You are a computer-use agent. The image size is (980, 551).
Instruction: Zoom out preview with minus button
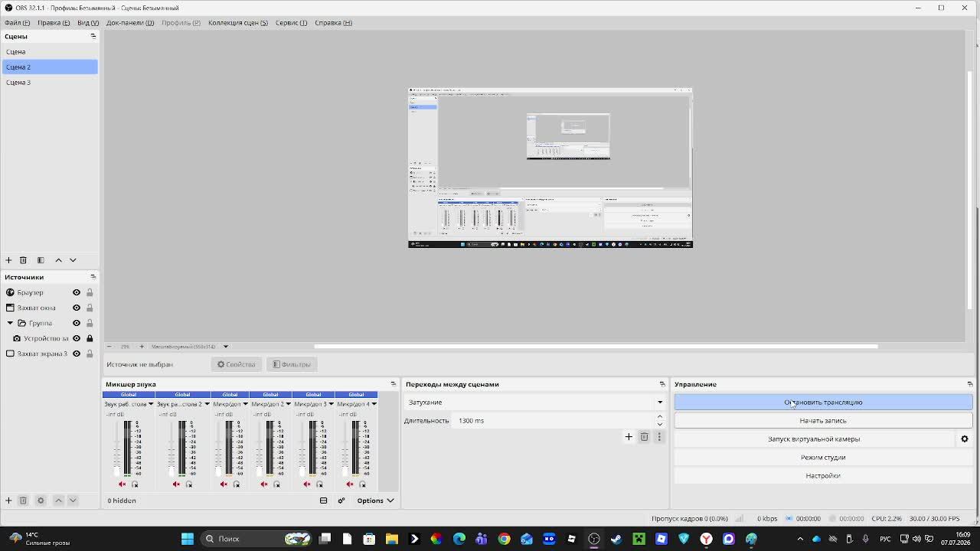[x=109, y=347]
